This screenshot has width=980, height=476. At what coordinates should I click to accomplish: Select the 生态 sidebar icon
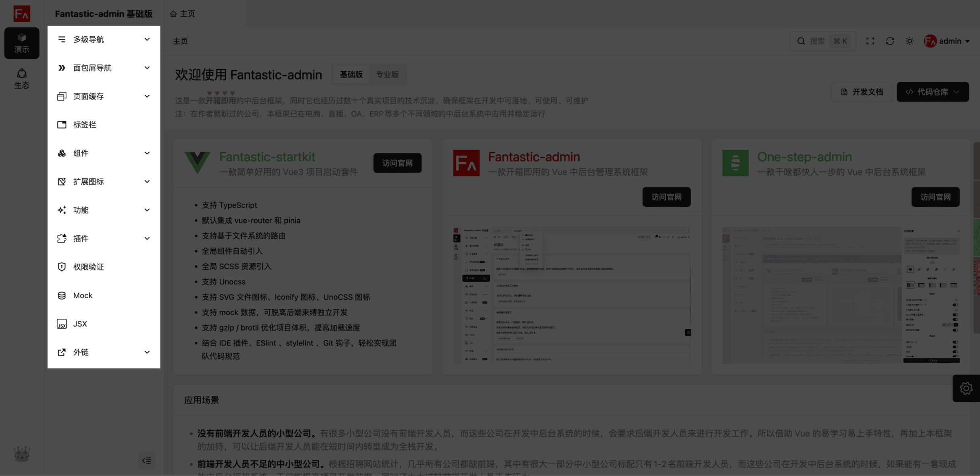click(x=22, y=79)
